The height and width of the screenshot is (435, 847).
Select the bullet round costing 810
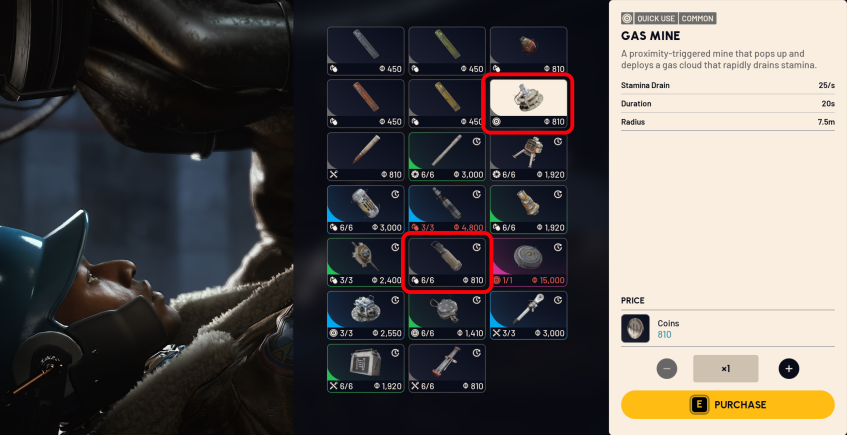[366, 157]
